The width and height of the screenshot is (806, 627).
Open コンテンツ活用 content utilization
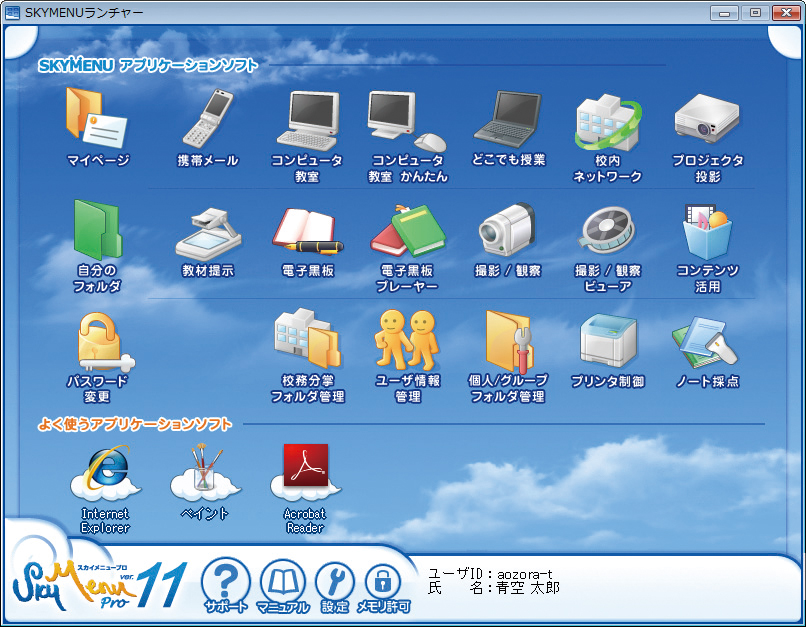coord(708,230)
